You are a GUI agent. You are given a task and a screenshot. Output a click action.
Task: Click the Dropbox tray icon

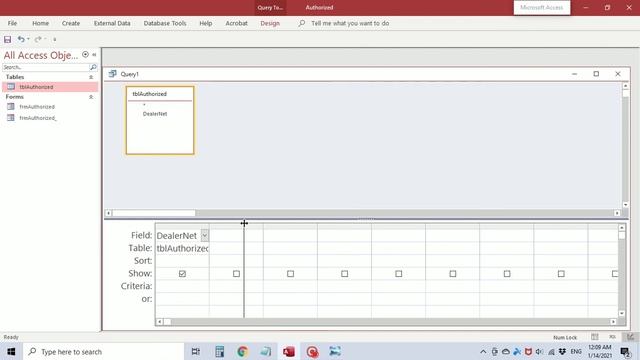coord(562,351)
